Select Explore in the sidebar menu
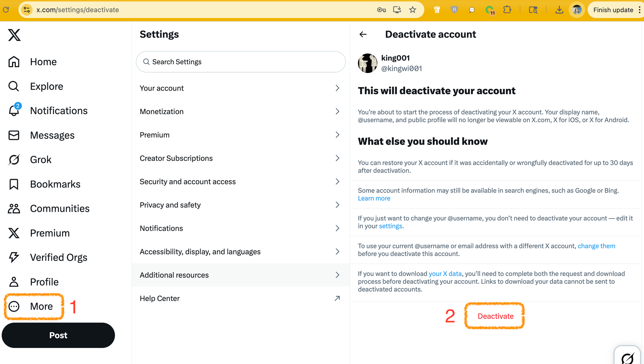644x364 pixels. (x=47, y=86)
